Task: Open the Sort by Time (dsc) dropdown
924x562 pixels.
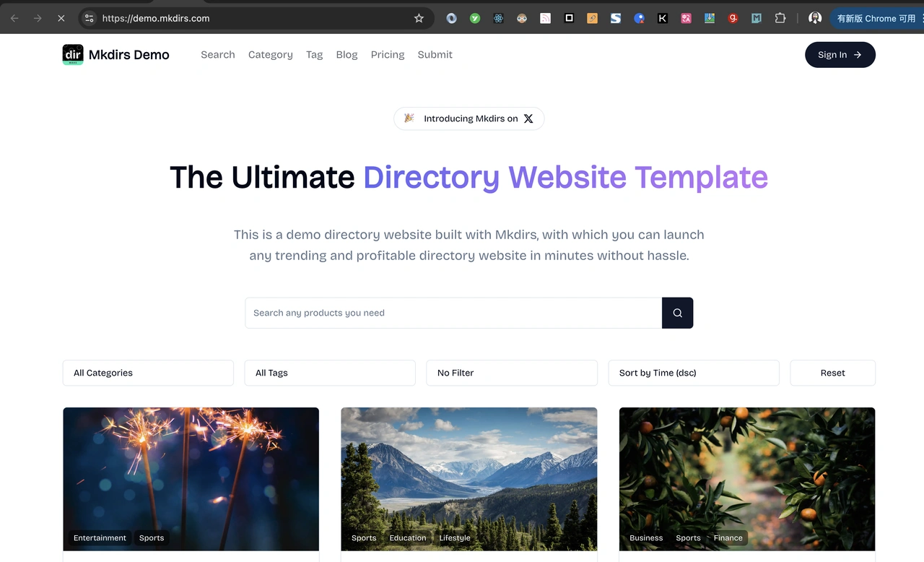Action: (x=694, y=373)
